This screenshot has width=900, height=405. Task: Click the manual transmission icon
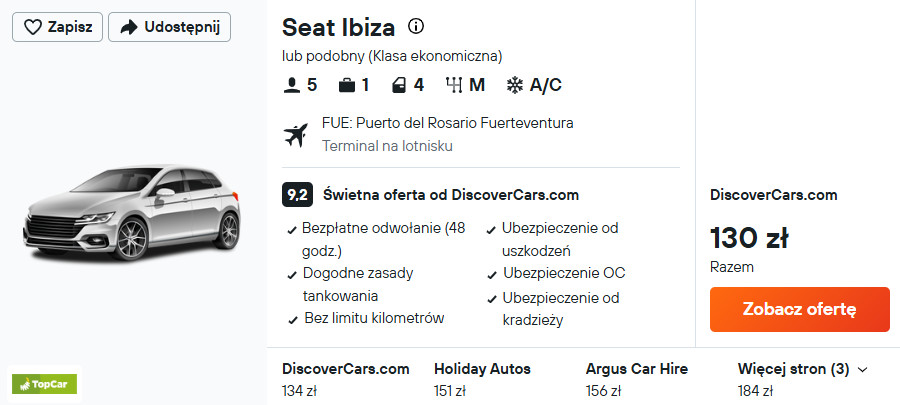pyautogui.click(x=454, y=85)
